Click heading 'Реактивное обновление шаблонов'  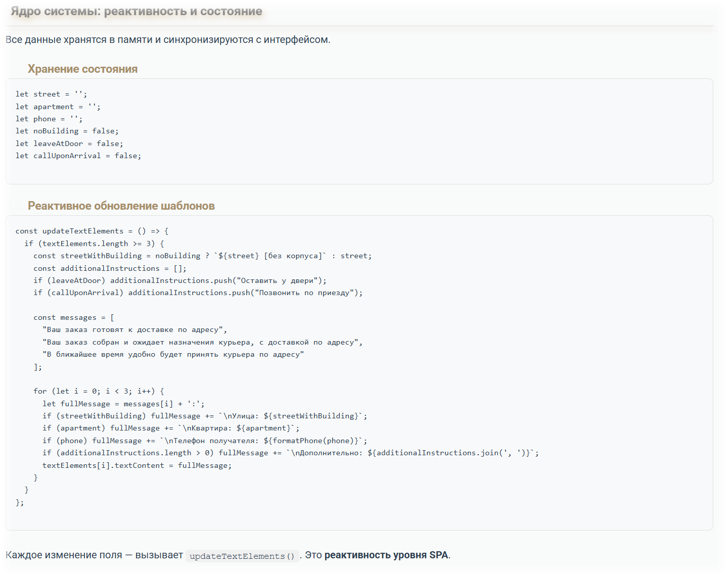pos(121,206)
